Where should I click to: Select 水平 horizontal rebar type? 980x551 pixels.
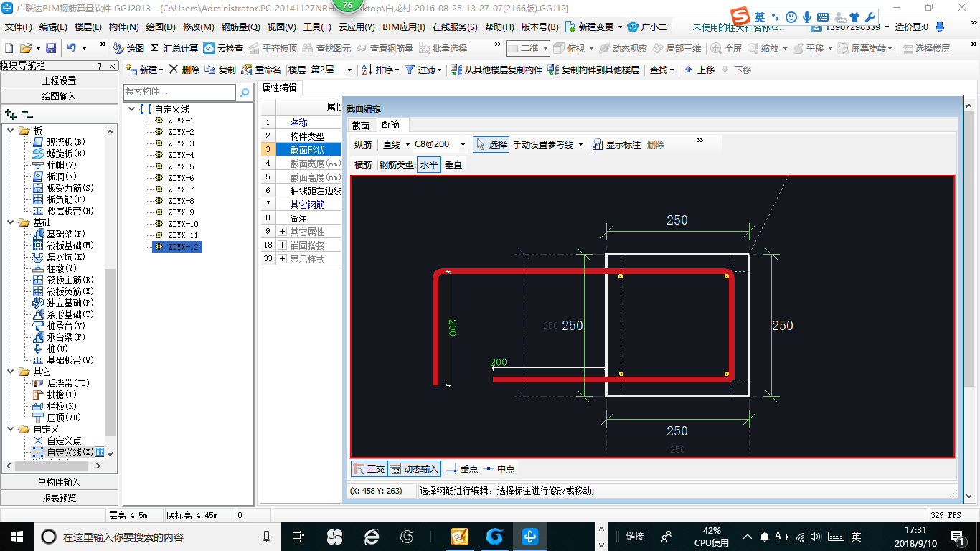429,164
